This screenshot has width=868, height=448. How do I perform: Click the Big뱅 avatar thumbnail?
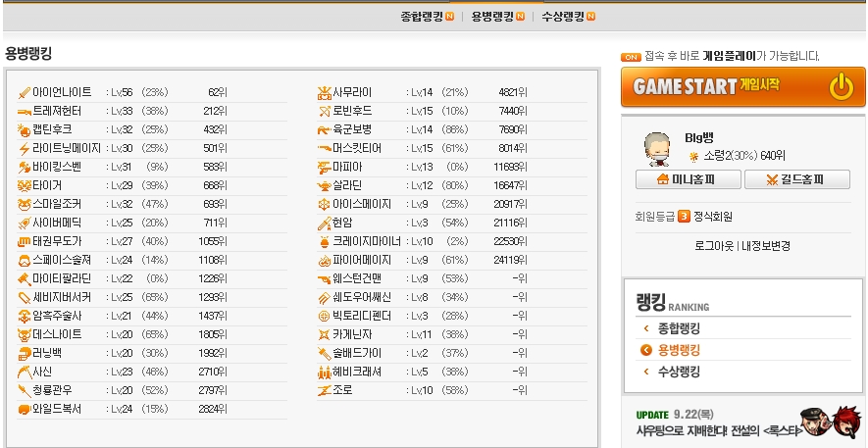click(658, 149)
